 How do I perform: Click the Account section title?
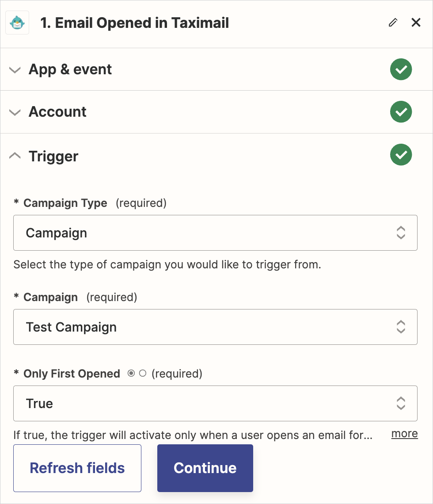coord(57,112)
